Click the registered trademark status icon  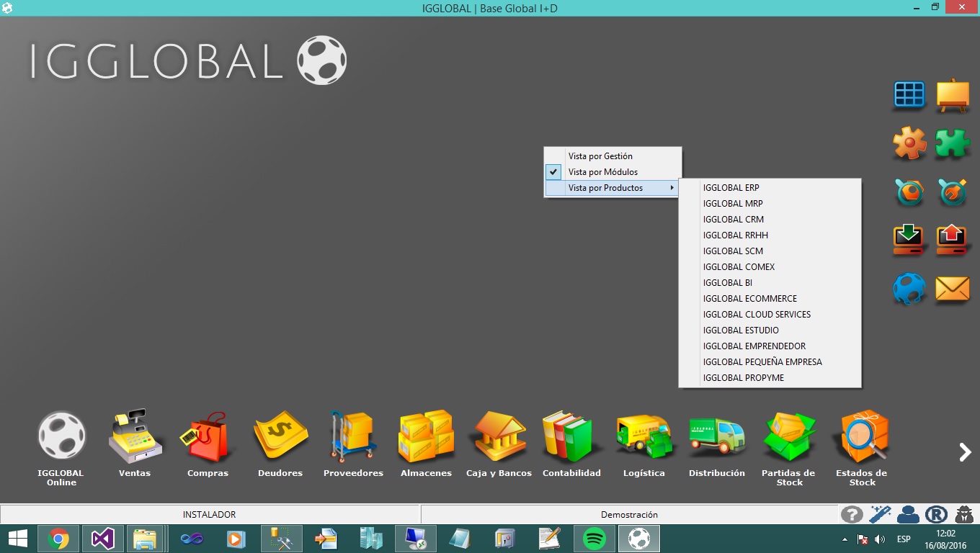[936, 514]
